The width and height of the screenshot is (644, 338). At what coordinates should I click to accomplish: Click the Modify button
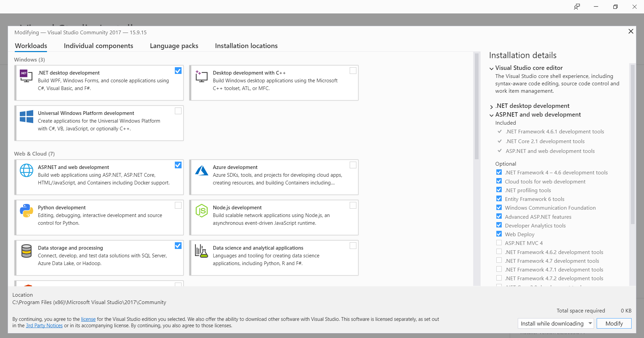coord(614,324)
